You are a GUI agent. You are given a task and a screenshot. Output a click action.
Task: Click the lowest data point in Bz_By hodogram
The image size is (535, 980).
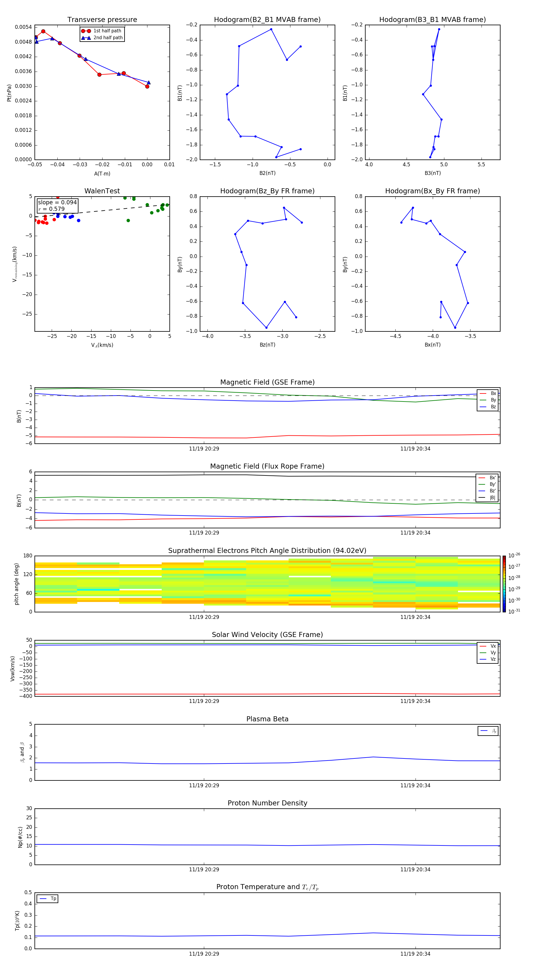266,328
